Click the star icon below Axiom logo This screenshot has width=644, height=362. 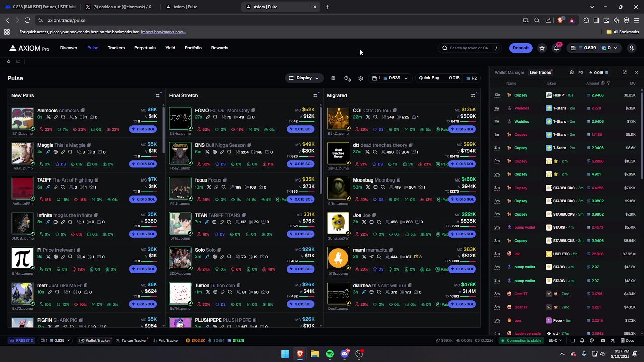9,61
